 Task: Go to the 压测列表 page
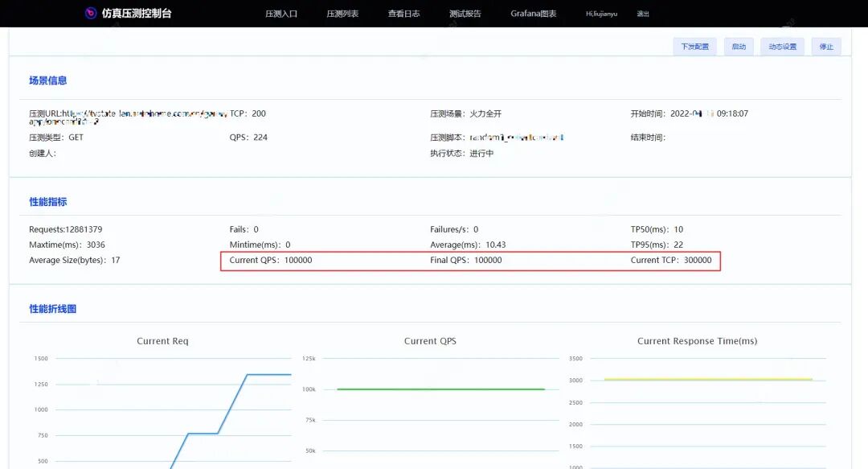[342, 14]
